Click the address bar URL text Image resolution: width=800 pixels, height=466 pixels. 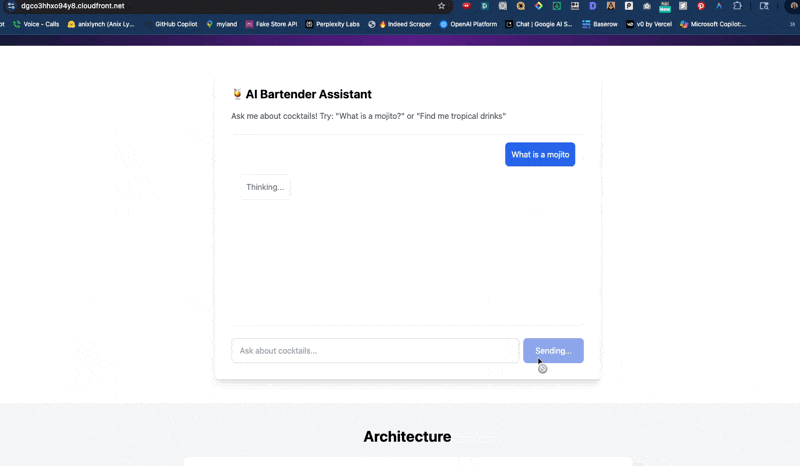72,6
